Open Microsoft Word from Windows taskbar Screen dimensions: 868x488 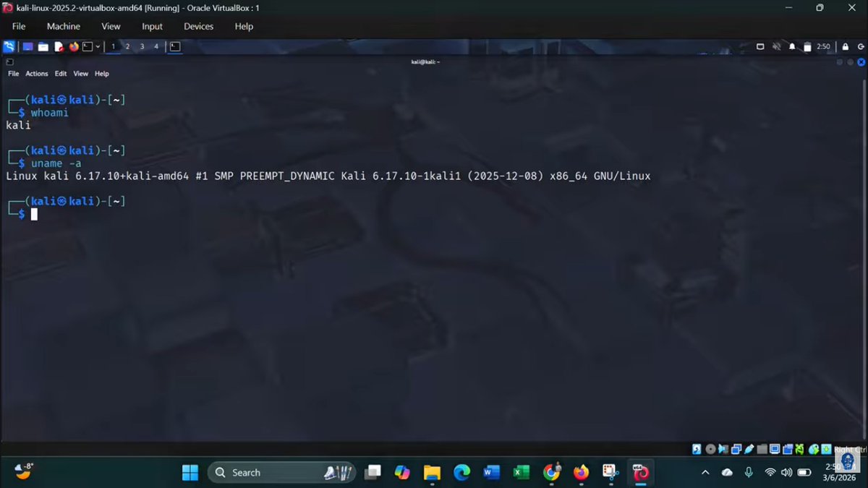491,472
